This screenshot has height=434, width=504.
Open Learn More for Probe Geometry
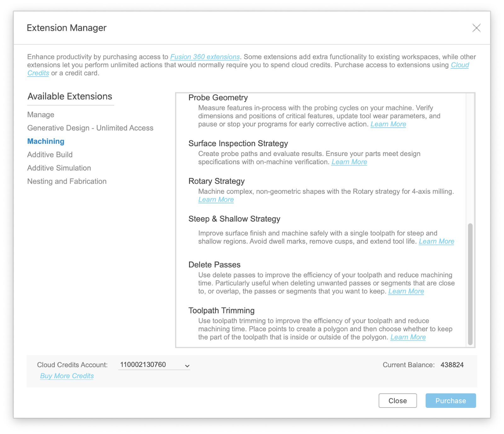pyautogui.click(x=388, y=124)
